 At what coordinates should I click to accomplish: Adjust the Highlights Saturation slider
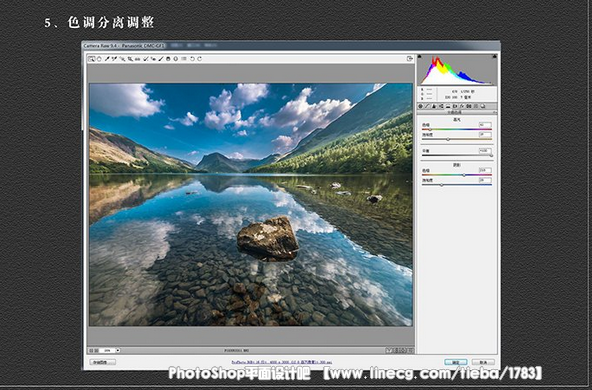[448, 139]
